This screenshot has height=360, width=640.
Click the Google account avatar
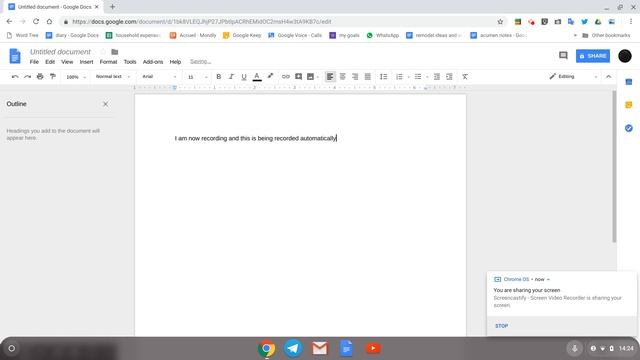[624, 56]
